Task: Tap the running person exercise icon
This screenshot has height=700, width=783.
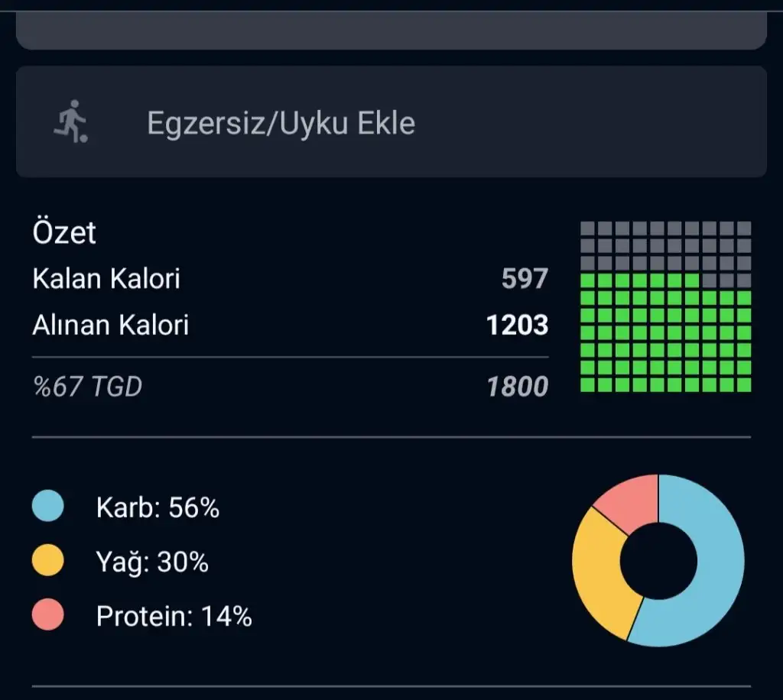Action: point(71,122)
